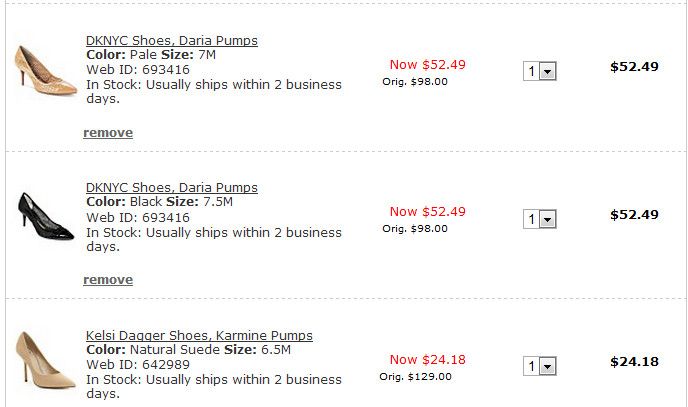Click the Orig. $129.00 original price
The width and height of the screenshot is (688, 407).
pos(415,377)
